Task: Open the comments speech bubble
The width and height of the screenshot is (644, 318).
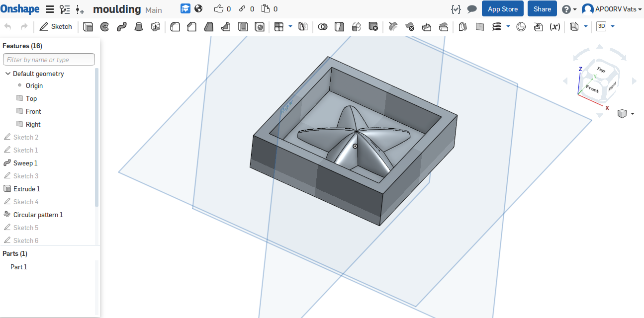Action: tap(472, 9)
